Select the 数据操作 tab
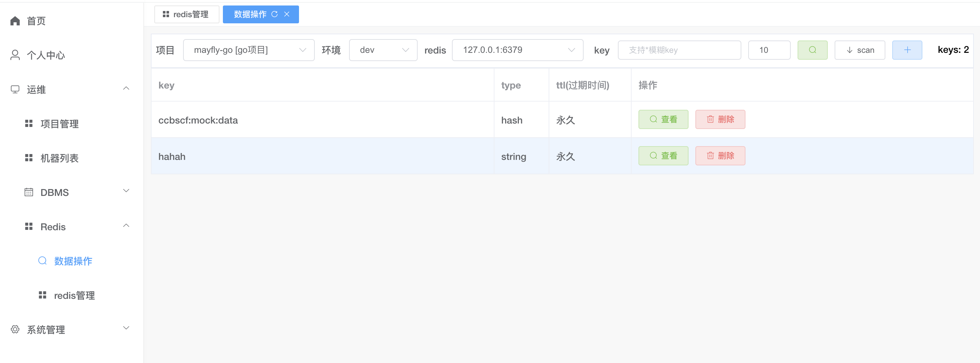 click(x=261, y=14)
